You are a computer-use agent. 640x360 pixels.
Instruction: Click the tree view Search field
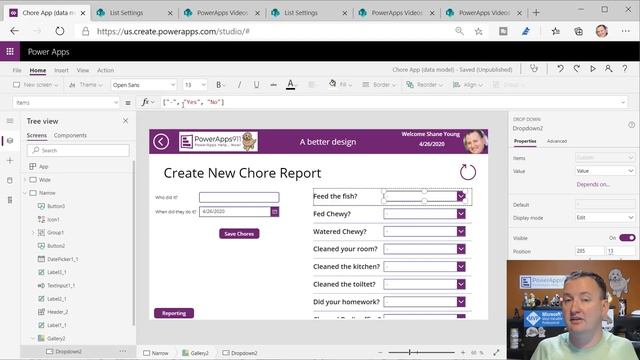click(78, 150)
